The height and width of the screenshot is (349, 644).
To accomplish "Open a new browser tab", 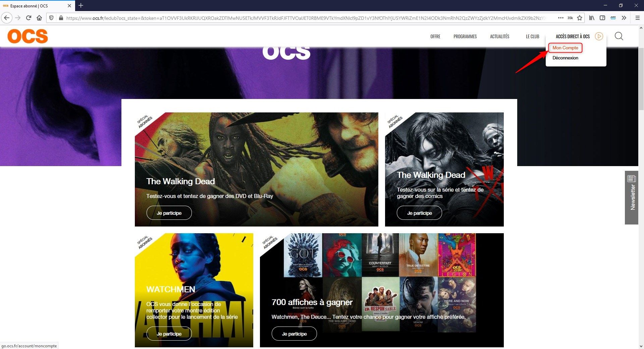I will click(x=80, y=5).
